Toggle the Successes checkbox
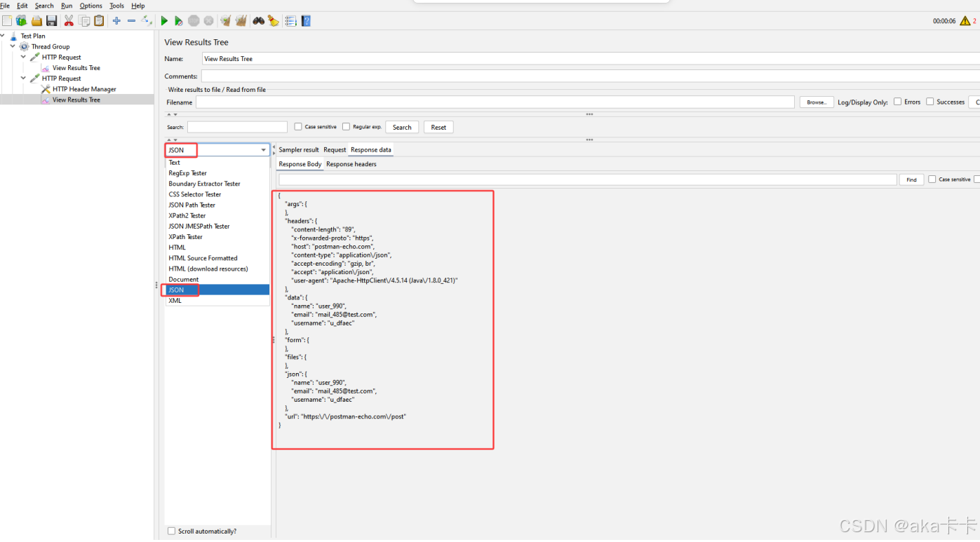 [x=930, y=102]
